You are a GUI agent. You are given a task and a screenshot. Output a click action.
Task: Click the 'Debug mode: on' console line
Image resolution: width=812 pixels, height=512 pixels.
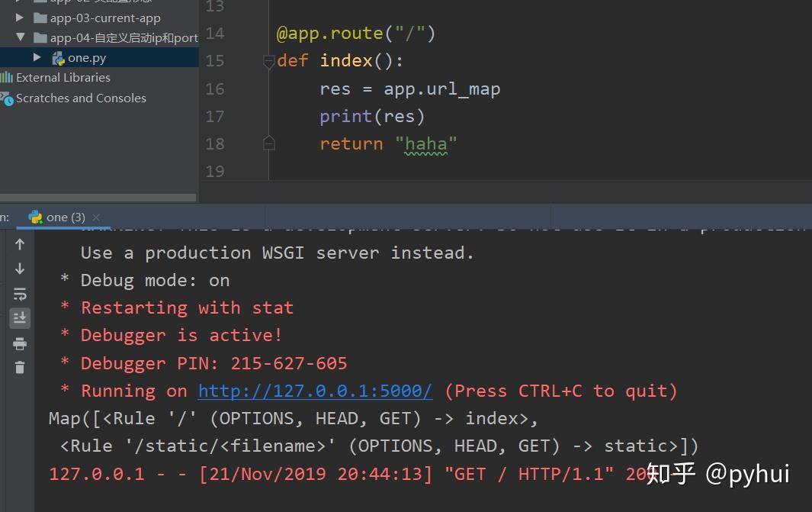[155, 280]
